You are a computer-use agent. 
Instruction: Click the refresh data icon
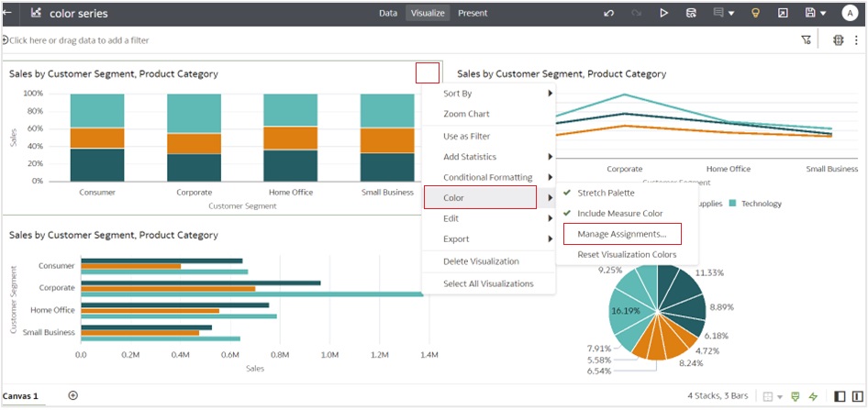click(691, 14)
